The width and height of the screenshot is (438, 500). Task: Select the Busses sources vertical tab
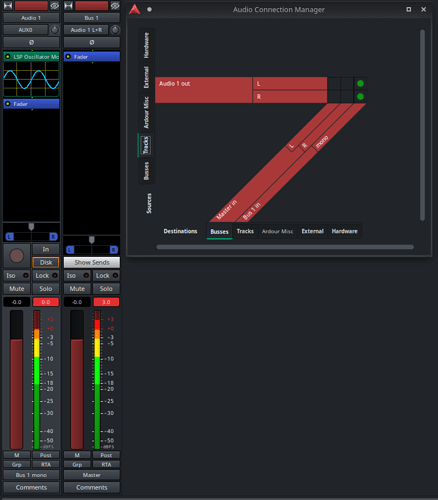146,171
